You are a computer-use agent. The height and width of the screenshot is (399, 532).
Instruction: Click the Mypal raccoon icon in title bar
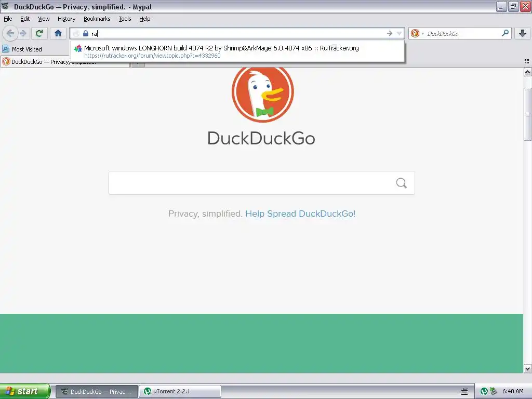point(5,6)
